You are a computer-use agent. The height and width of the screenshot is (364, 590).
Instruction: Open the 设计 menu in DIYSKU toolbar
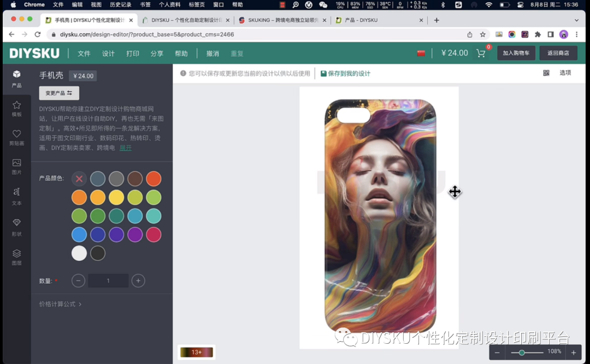(108, 53)
